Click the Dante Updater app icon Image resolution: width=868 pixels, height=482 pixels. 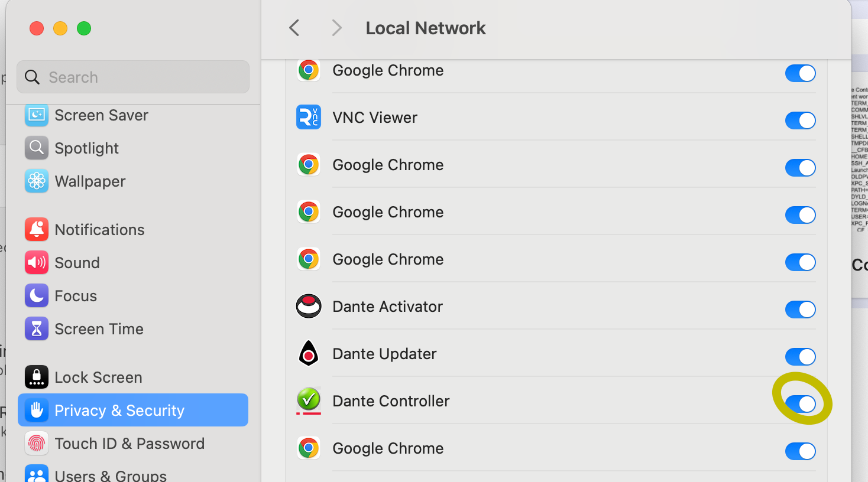309,353
